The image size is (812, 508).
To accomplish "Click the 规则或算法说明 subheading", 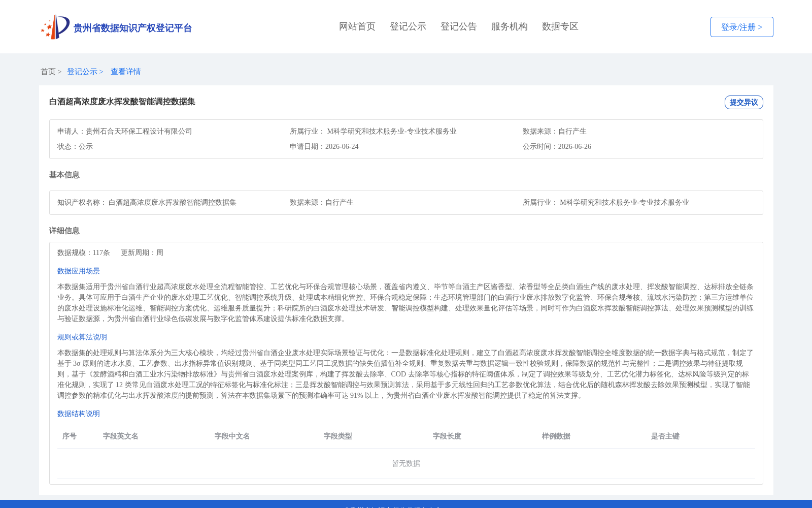I will [82, 337].
